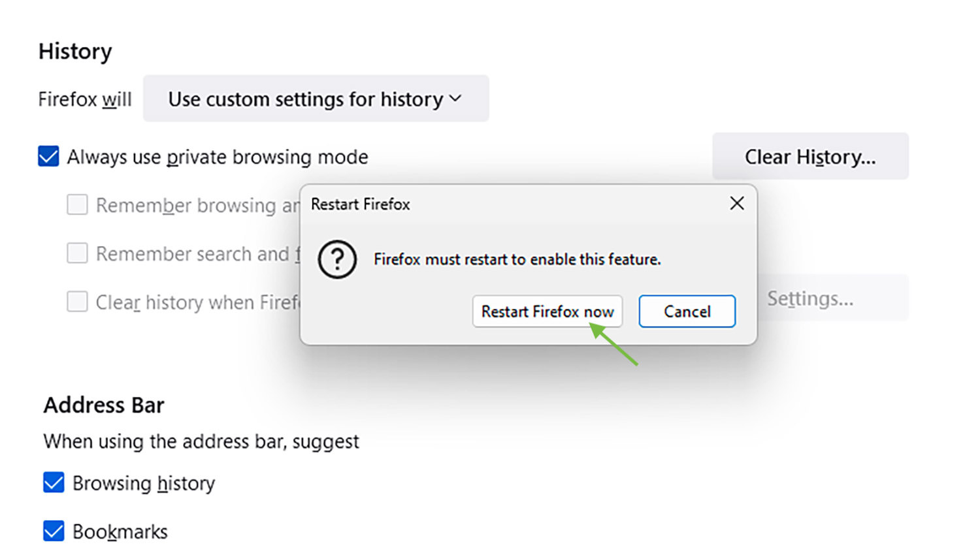Click Restart Firefox now button
This screenshot has height=557, width=980.
547,311
